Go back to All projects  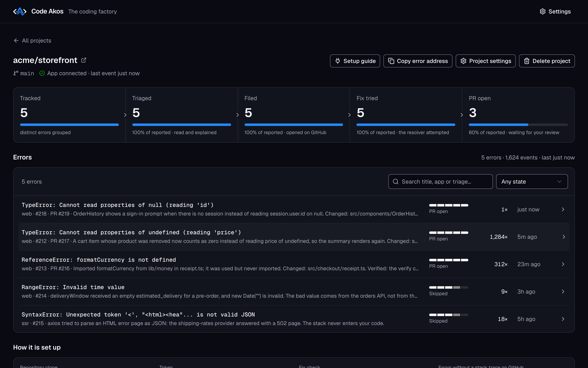coord(32,40)
